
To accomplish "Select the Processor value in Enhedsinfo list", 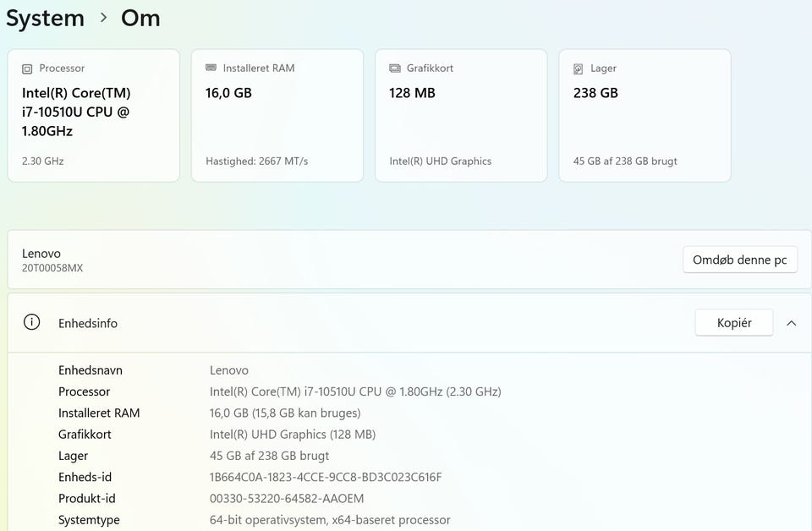I will point(355,391).
